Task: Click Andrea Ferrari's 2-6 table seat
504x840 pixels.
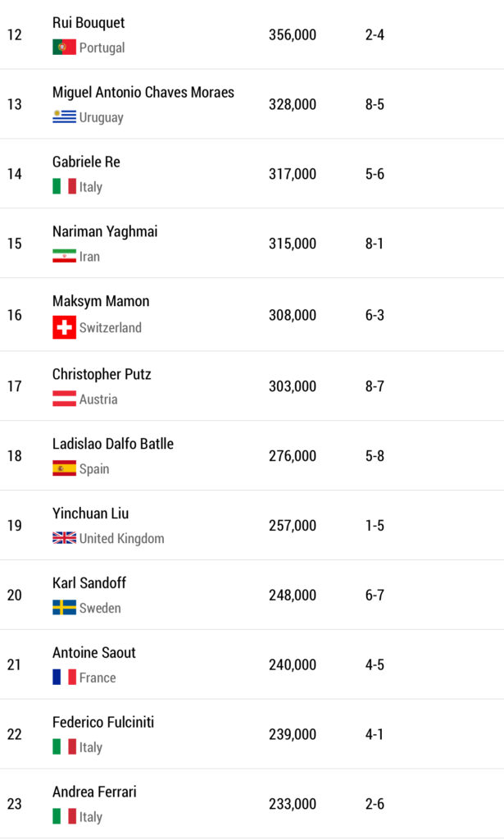Action: [x=375, y=804]
